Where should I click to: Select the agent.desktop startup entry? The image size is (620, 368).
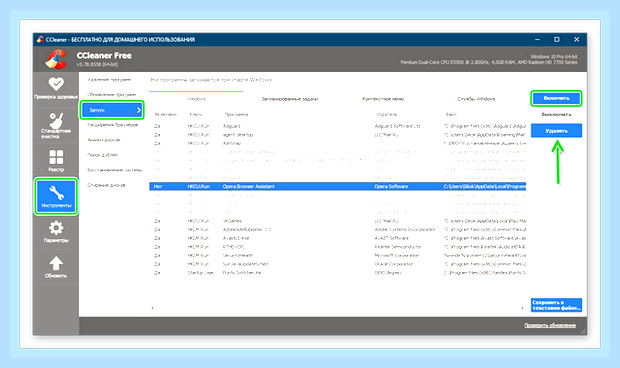(x=337, y=135)
